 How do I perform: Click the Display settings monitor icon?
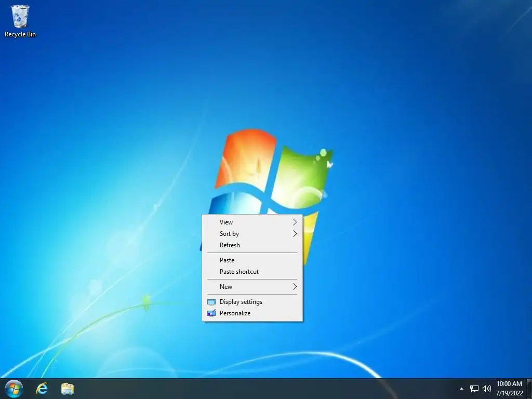[211, 302]
